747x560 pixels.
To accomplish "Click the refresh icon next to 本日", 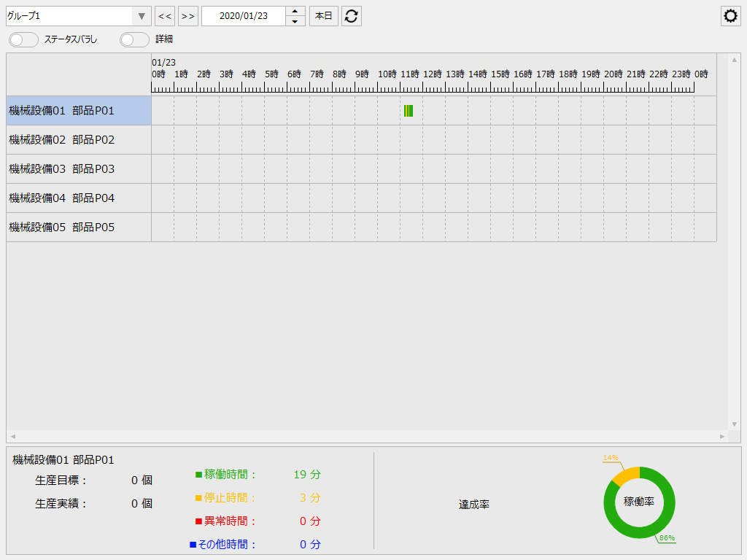I will 351,15.
